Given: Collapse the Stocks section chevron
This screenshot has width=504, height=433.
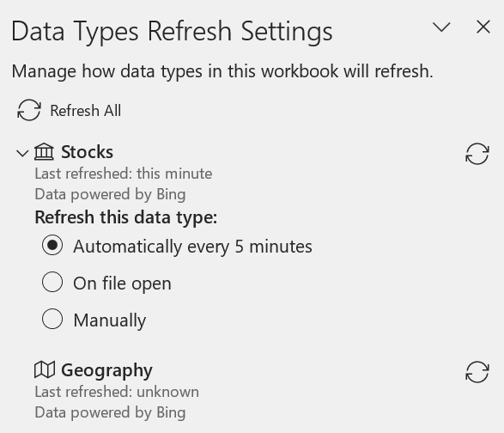Looking at the screenshot, I should point(22,153).
